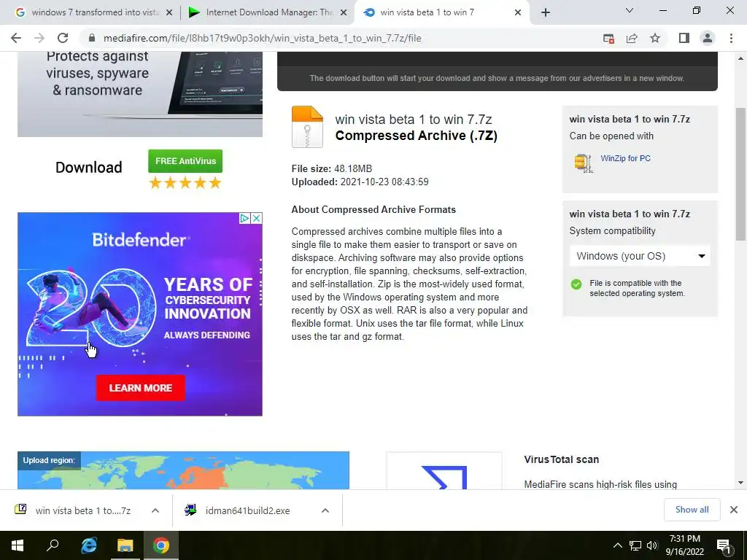Click the page vertical scrollbar thumb

740,174
